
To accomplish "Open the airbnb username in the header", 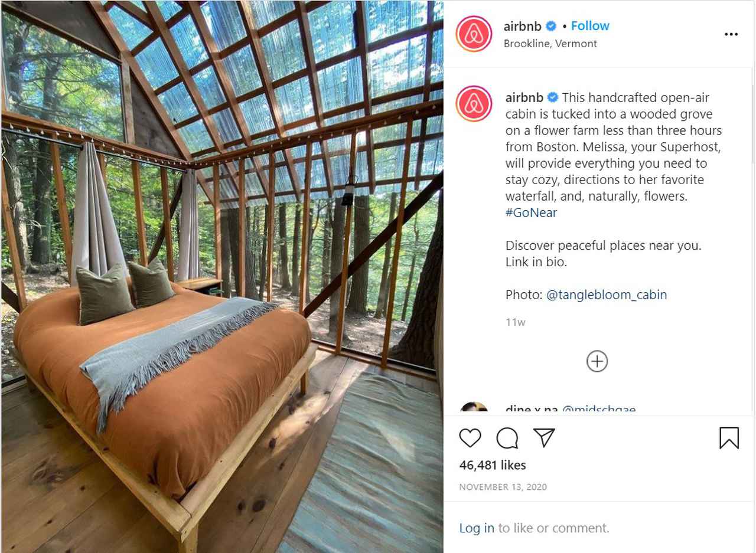I will [x=523, y=26].
